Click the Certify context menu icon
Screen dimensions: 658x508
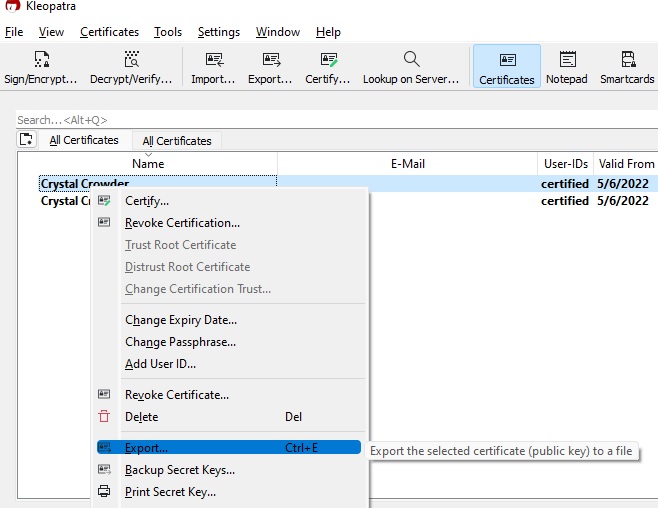click(x=104, y=201)
